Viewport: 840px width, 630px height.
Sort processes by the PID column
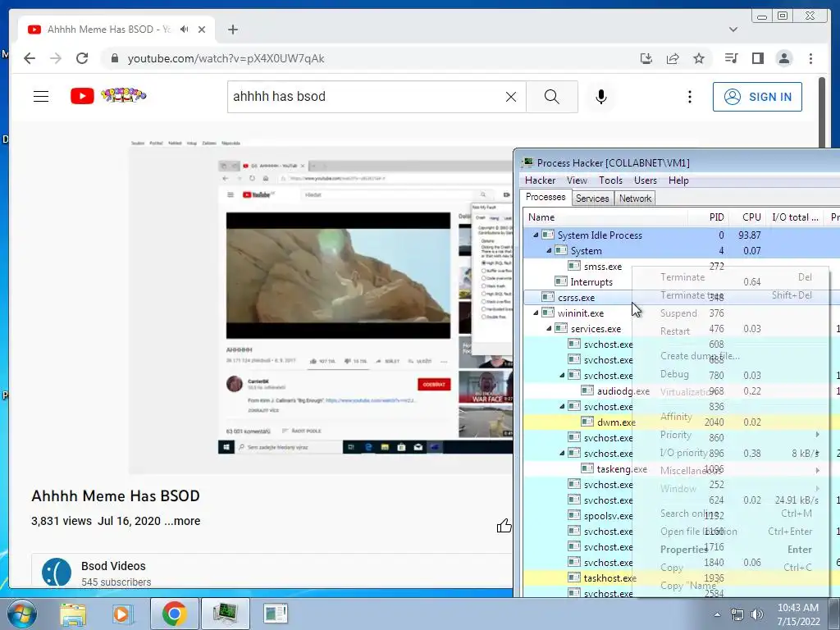point(708,217)
